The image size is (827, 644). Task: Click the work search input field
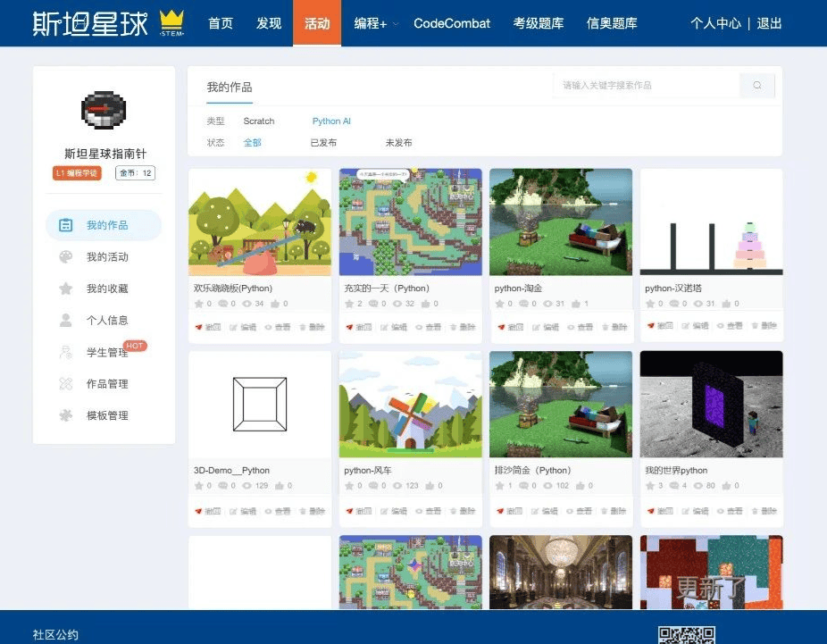pyautogui.click(x=645, y=86)
